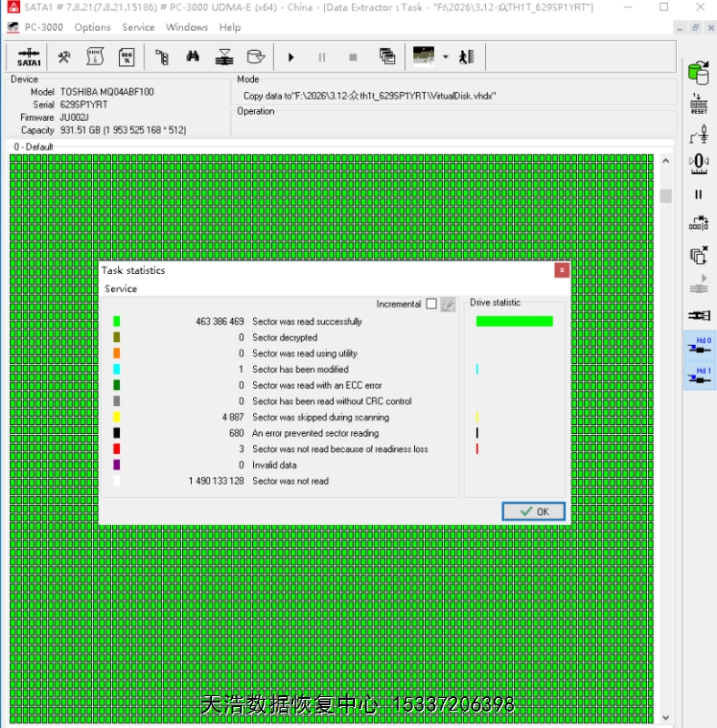The height and width of the screenshot is (728, 717).
Task: Open dropdown arrow beside picture toolbar icon
Action: click(446, 56)
